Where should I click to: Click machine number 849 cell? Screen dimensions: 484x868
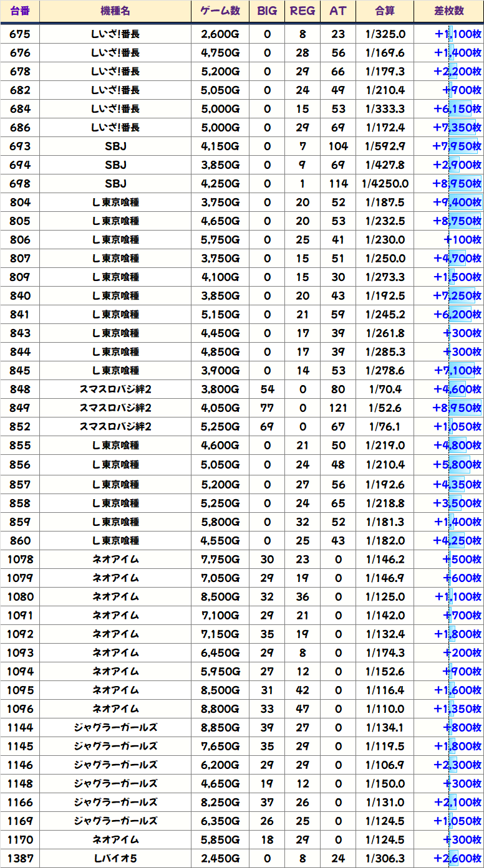coord(20,408)
